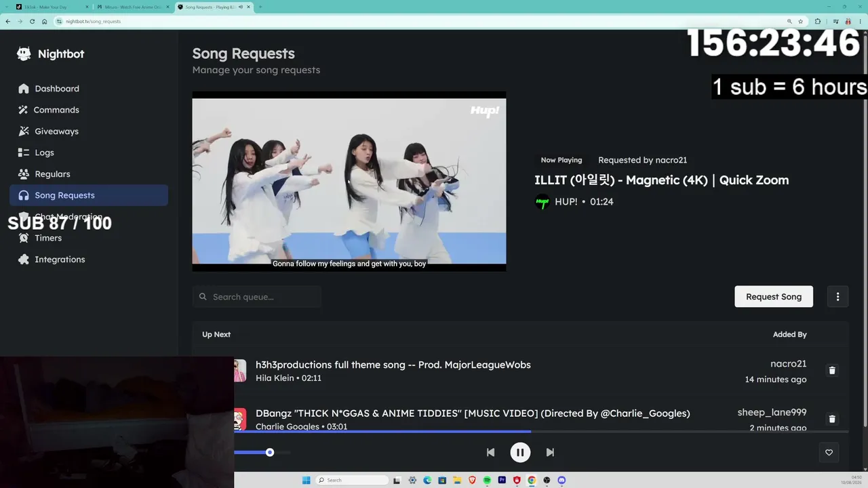Pause the current song
Screen dimensions: 868x488
coord(520,452)
